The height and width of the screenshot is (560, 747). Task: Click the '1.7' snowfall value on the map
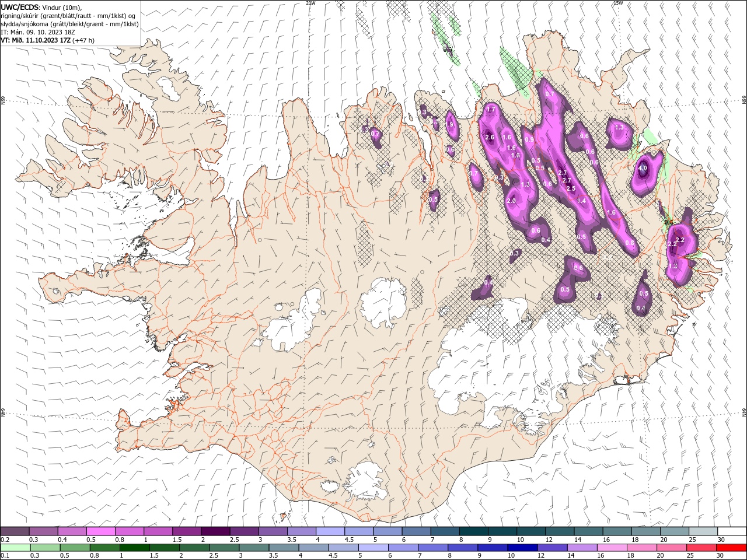(491, 110)
